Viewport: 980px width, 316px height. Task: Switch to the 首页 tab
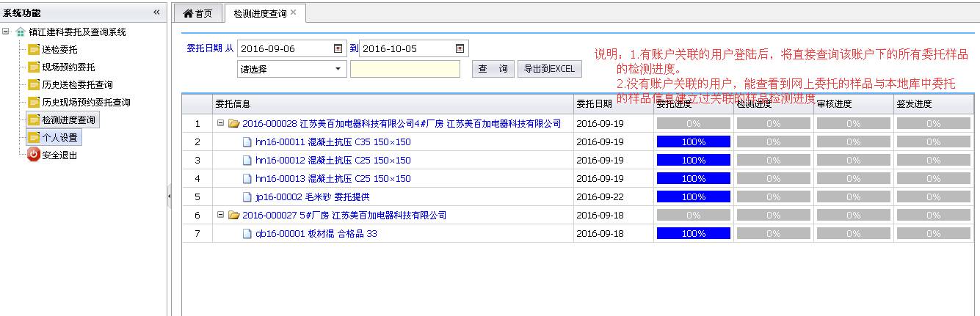tap(197, 13)
